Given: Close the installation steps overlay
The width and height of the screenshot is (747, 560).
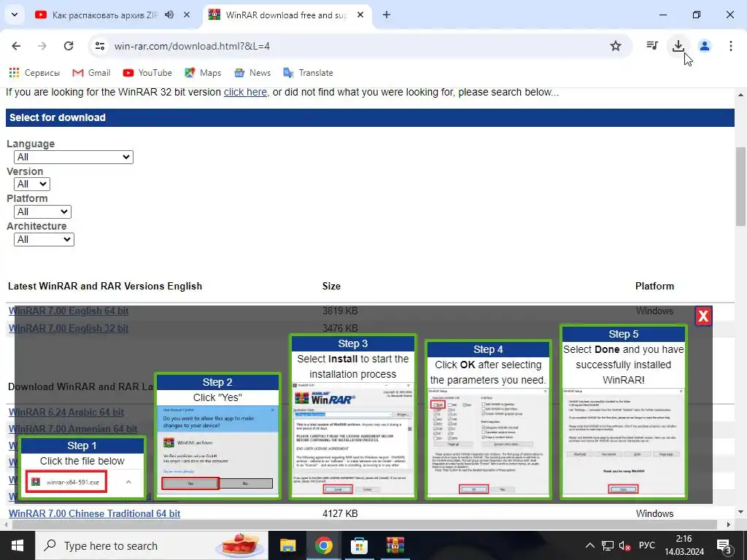Looking at the screenshot, I should tap(703, 316).
